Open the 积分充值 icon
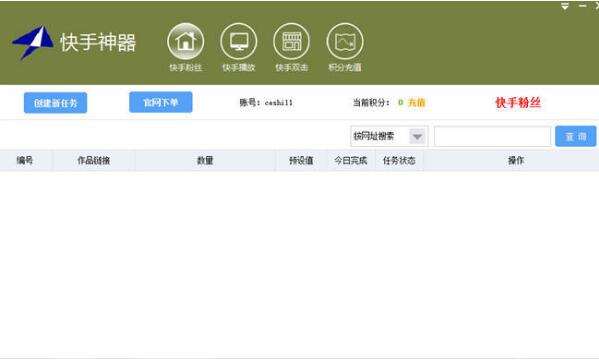The width and height of the screenshot is (599, 361). coord(345,41)
